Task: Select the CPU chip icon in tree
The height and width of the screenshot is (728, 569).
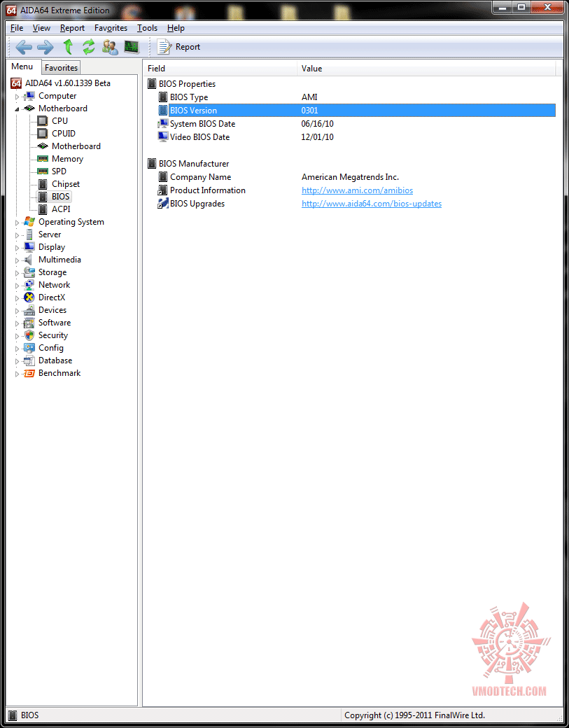Action: tap(43, 120)
